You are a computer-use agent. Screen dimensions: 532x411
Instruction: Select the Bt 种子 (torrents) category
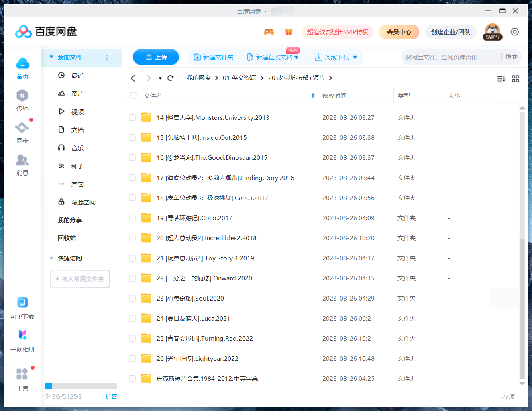tap(77, 166)
